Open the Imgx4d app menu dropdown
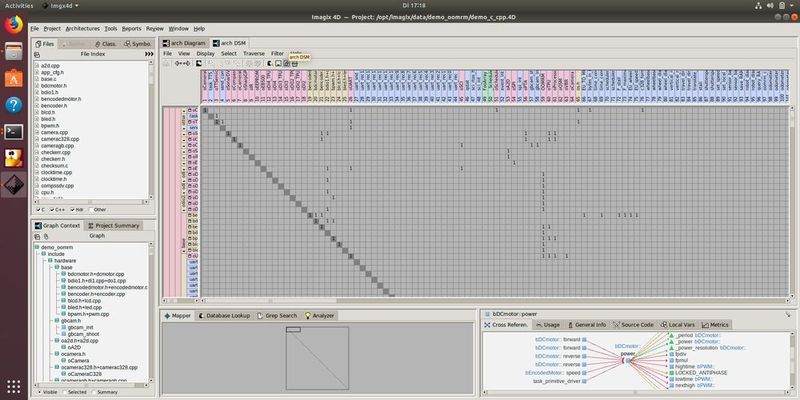 60,6
